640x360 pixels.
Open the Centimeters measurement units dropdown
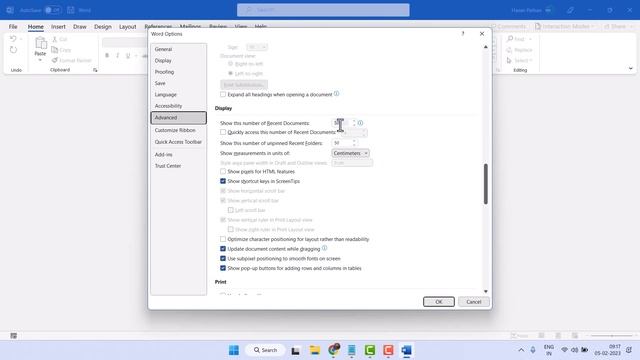coord(351,153)
